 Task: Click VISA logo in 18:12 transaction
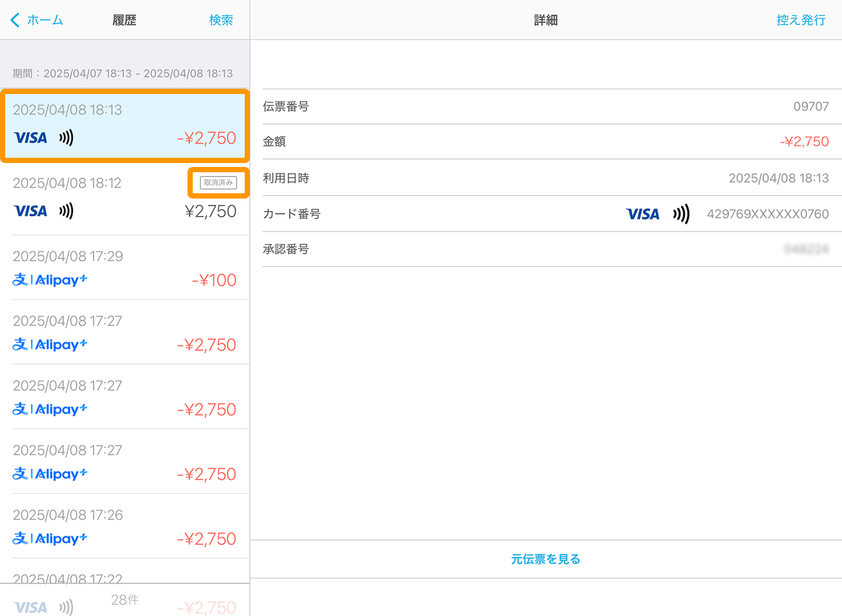[30, 211]
